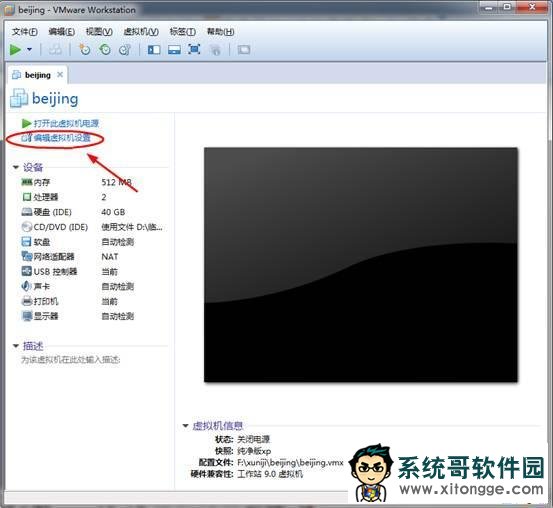Maximize the VMware Workstation window

click(508, 6)
